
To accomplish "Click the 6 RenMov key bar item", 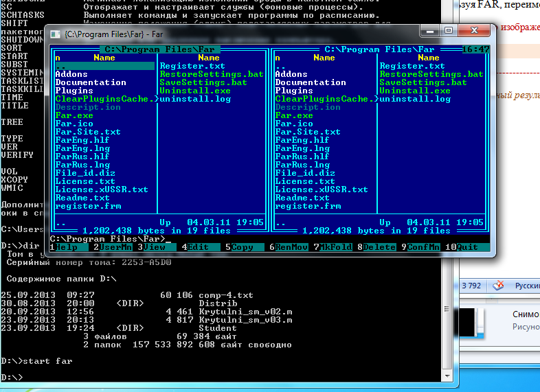I will pos(289,247).
